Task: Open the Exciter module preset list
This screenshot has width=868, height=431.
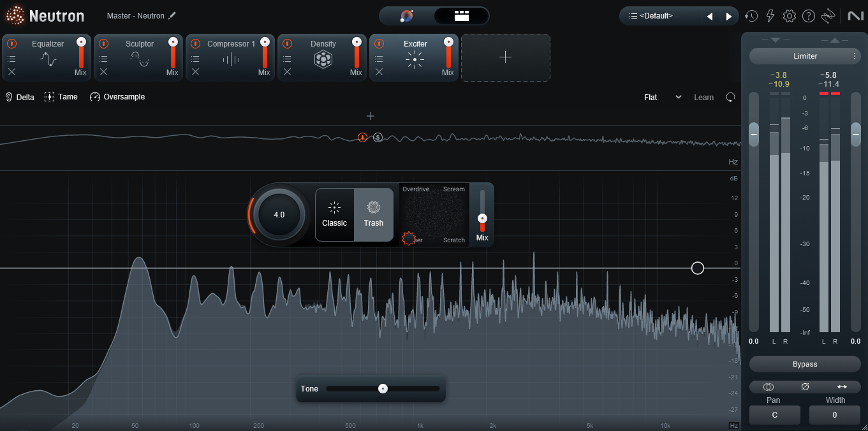Action: click(x=379, y=59)
